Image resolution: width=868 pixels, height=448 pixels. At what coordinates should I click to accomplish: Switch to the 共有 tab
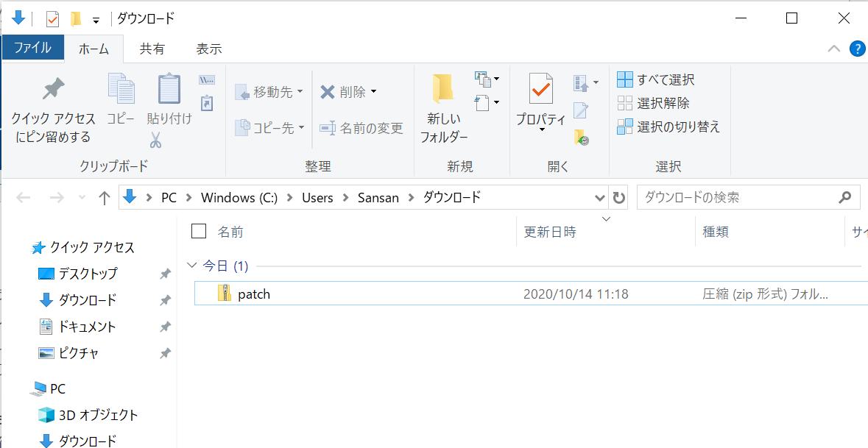152,49
